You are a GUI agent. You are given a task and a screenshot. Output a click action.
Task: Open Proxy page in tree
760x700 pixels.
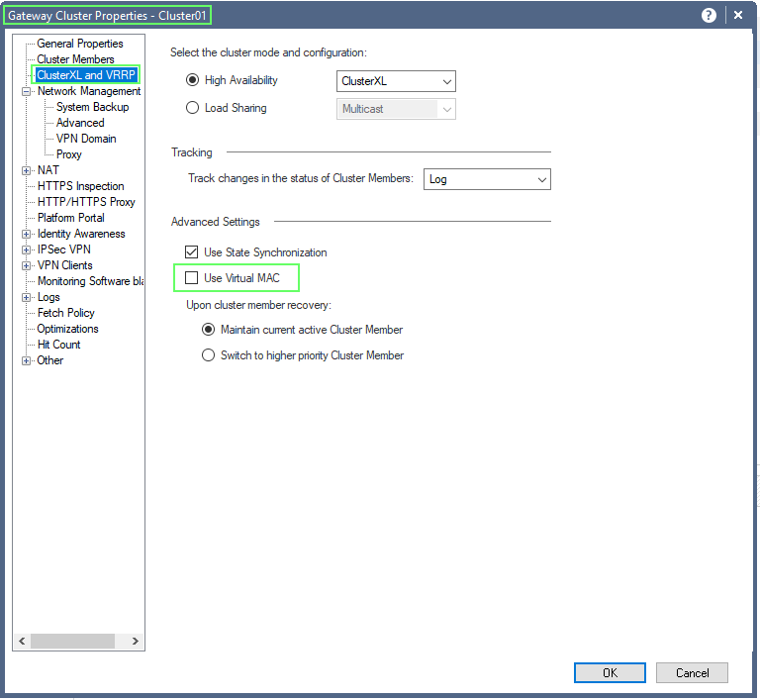tap(69, 154)
